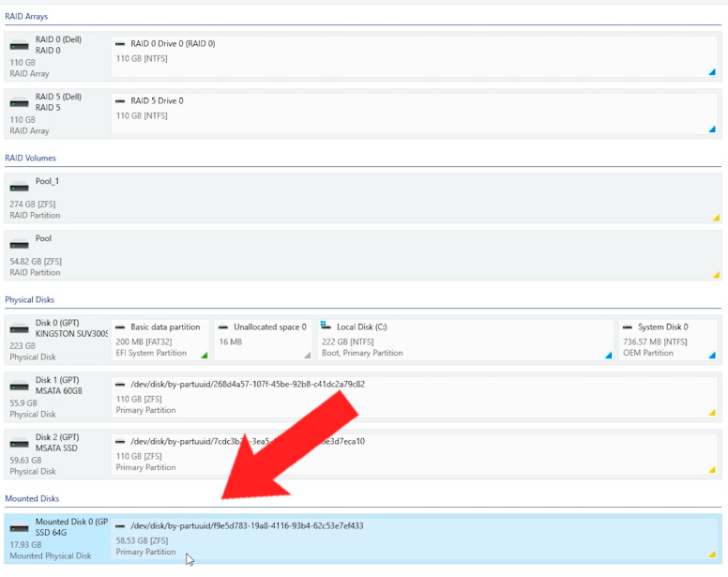Select the System Disk 0 OEM partition
This screenshot has width=728, height=577.
pyautogui.click(x=668, y=340)
